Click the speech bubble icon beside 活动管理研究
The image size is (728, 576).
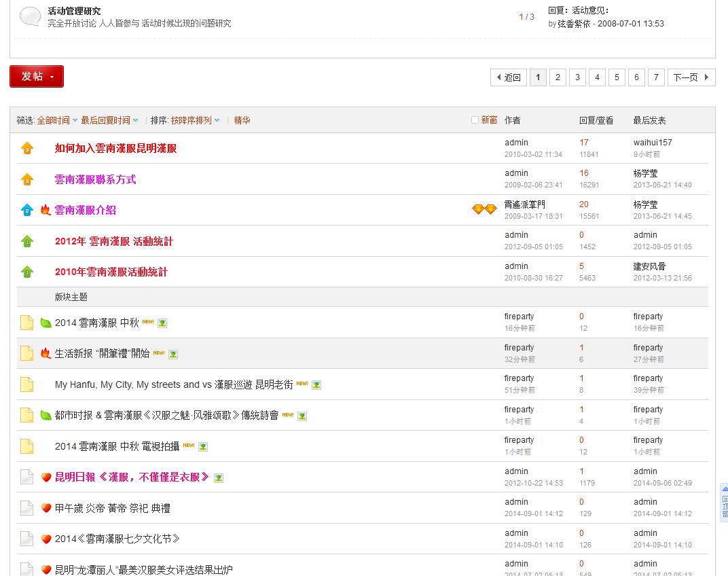pyautogui.click(x=30, y=16)
